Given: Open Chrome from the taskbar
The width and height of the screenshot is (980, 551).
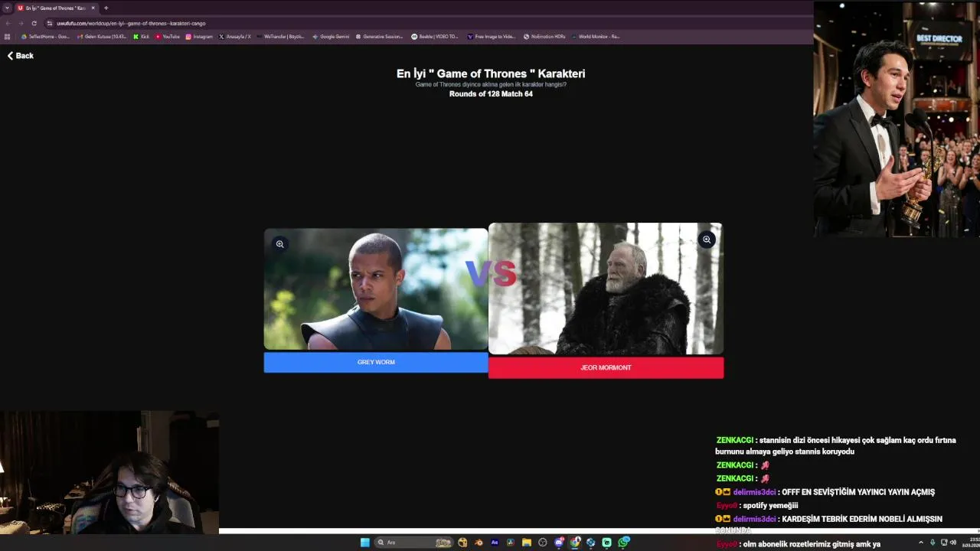Looking at the screenshot, I should click(575, 543).
